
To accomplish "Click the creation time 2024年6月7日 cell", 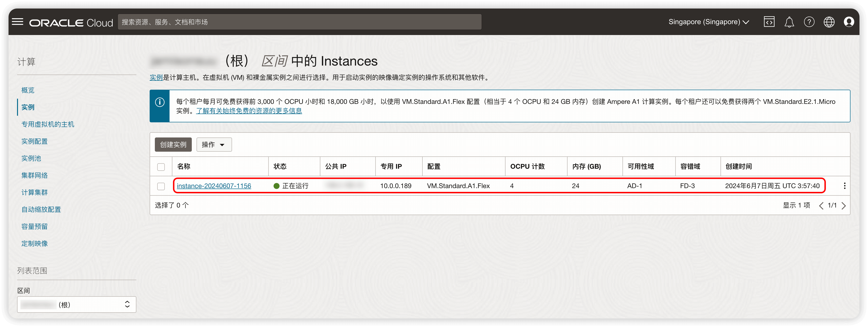I will (x=772, y=186).
